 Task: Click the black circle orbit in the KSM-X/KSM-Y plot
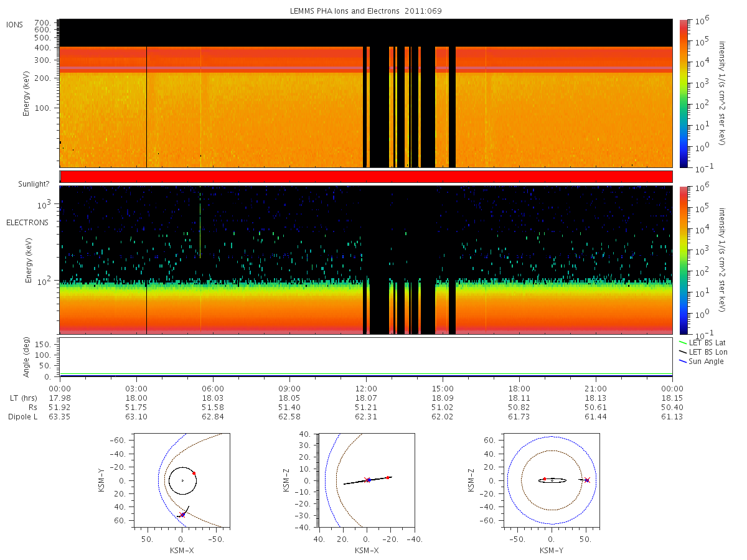(x=169, y=480)
